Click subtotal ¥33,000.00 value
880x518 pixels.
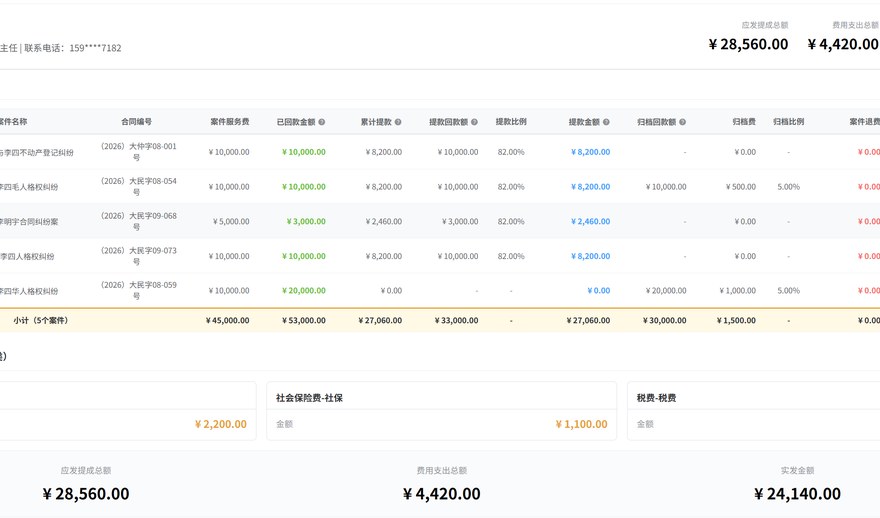coord(456,320)
